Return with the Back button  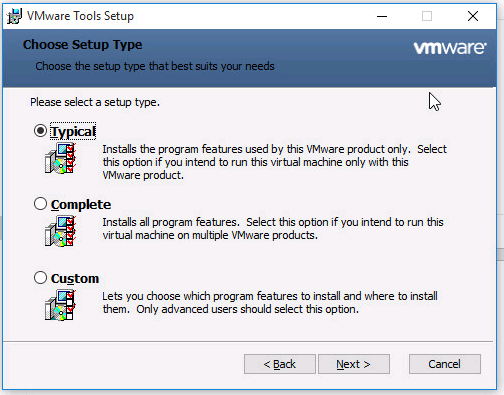click(x=280, y=364)
